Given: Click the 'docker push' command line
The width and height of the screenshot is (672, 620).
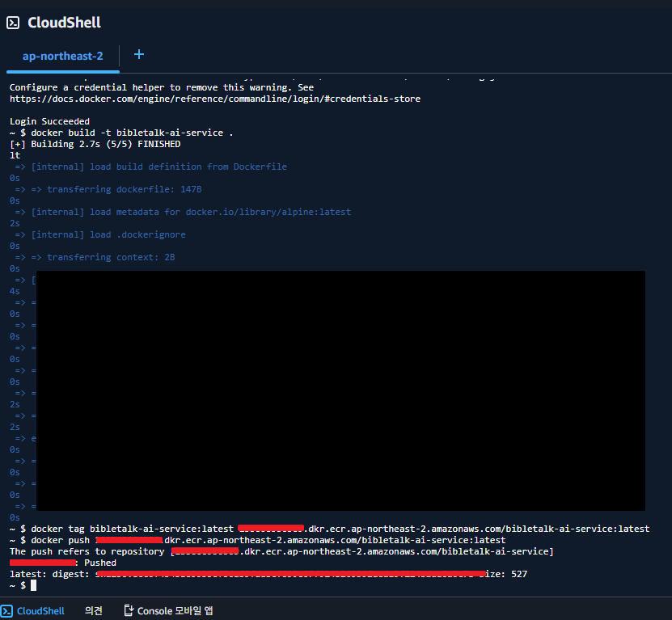Looking at the screenshot, I should 258,540.
